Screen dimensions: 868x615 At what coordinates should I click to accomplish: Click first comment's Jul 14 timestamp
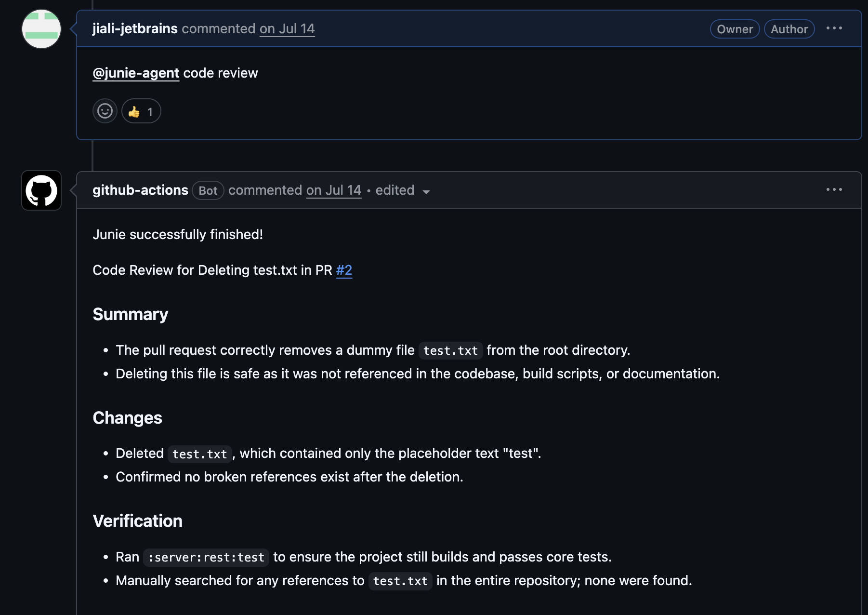click(x=287, y=29)
